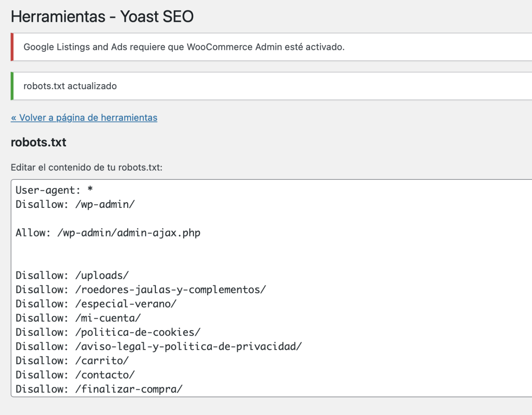The height and width of the screenshot is (415, 532).
Task: Click the 'Disallow: /politica-de-cookies/' line
Action: click(x=108, y=332)
